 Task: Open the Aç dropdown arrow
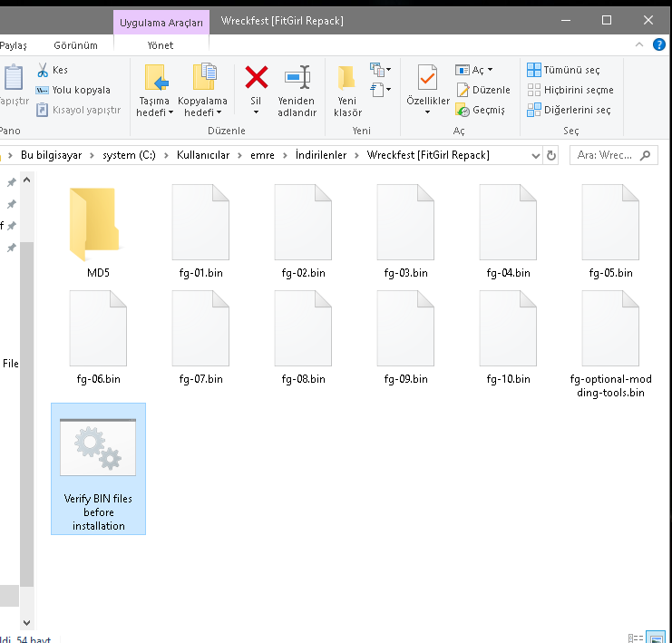point(490,70)
